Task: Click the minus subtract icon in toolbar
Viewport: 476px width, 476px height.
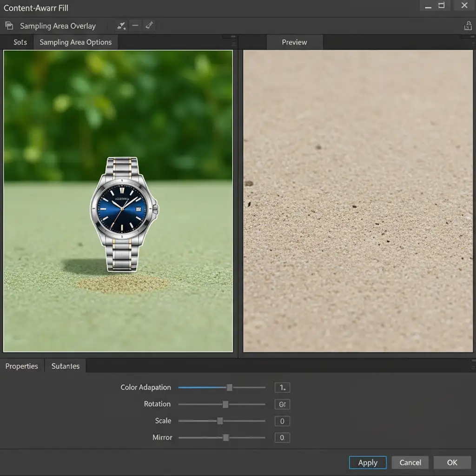Action: 135,26
